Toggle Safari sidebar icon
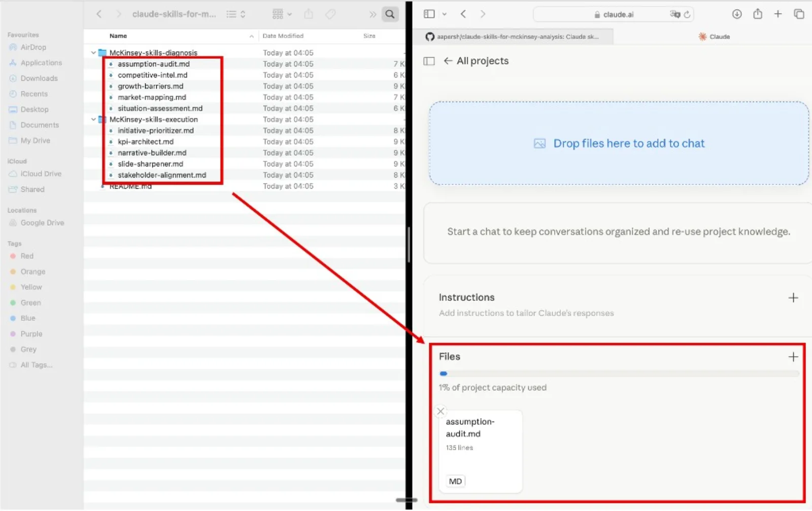 [x=429, y=14]
